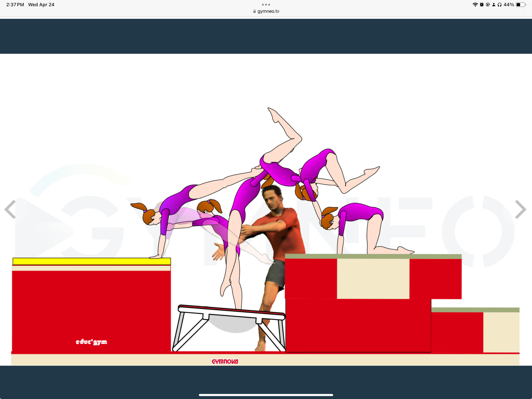The height and width of the screenshot is (399, 532).
Task: Click the 2:37 PM clock in the status bar
Action: (15, 4)
